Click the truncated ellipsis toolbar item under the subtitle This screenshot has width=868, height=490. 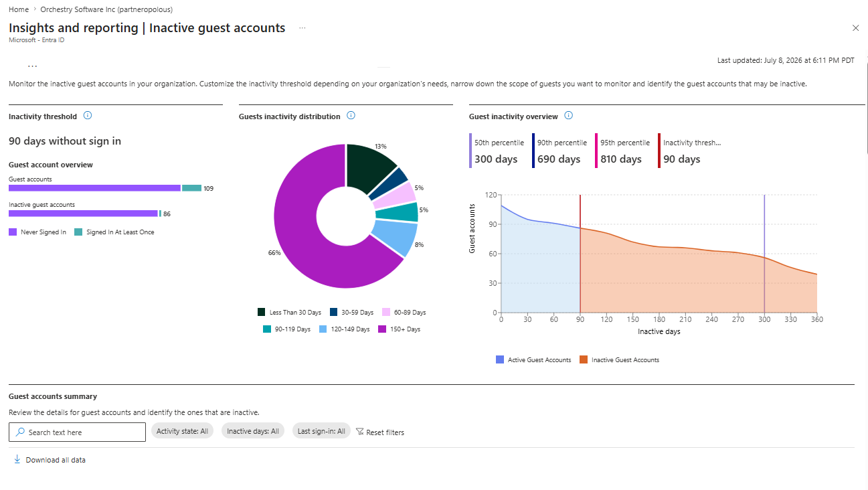point(32,66)
